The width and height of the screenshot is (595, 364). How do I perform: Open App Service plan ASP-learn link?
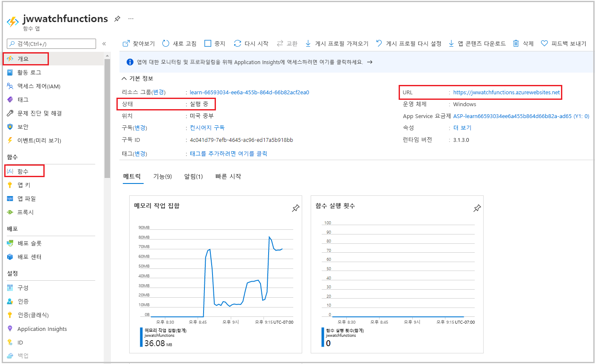click(x=521, y=116)
